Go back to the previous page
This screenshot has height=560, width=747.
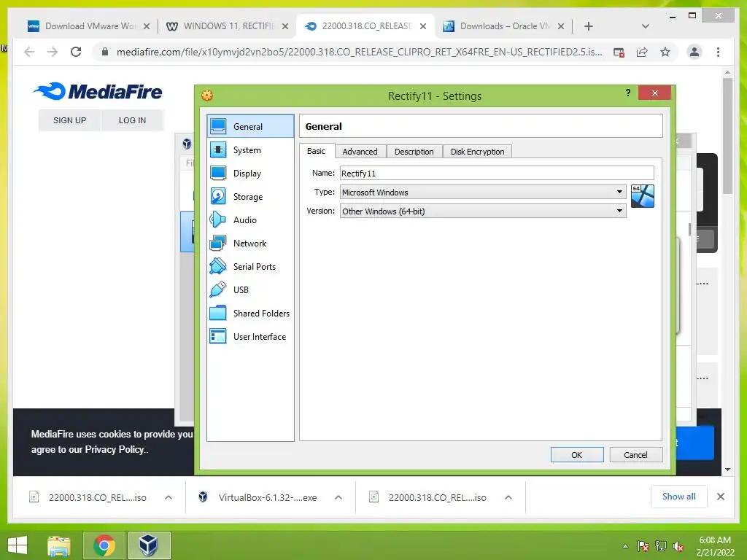[x=29, y=52]
